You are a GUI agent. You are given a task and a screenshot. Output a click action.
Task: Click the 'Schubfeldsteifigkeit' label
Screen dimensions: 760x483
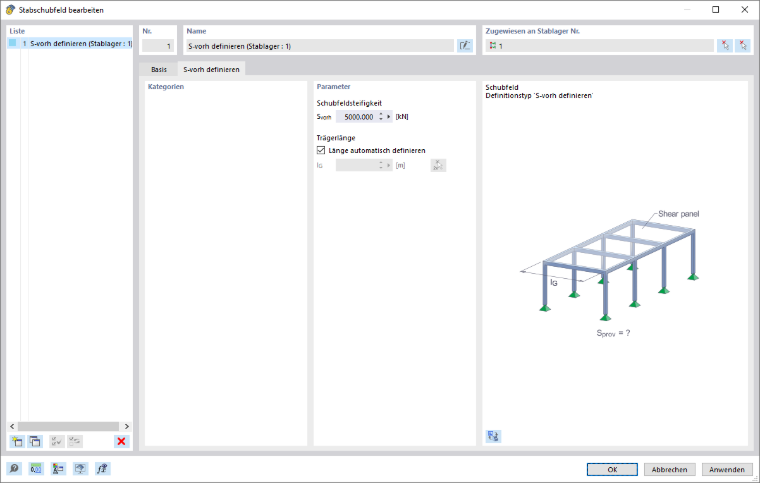pos(349,103)
